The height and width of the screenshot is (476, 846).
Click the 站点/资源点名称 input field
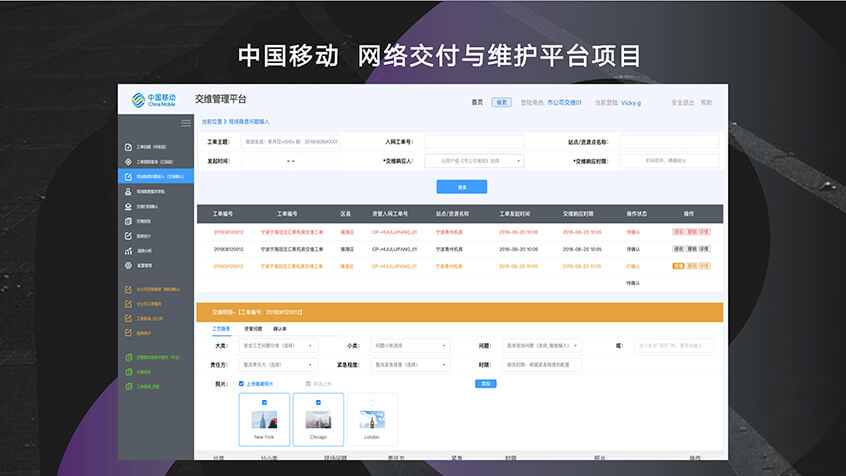coord(668,142)
